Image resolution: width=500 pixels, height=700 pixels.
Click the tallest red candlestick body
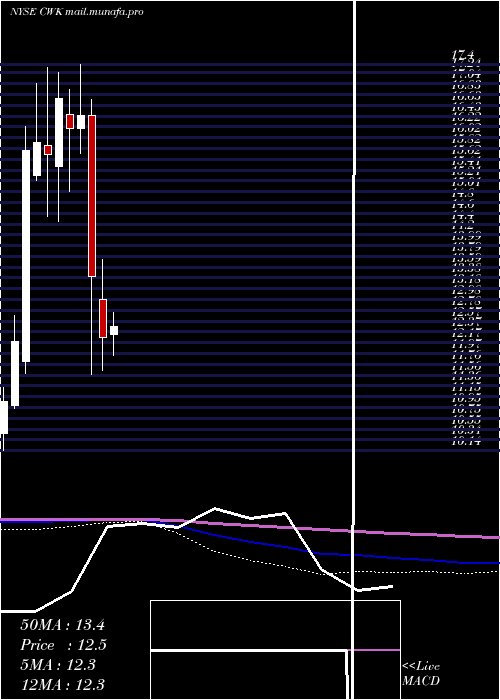tap(92, 196)
